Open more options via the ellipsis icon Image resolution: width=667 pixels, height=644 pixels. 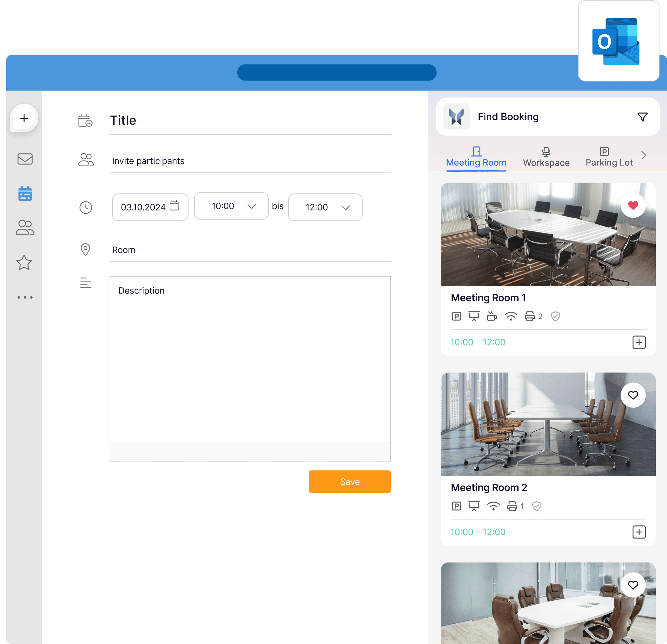click(25, 297)
